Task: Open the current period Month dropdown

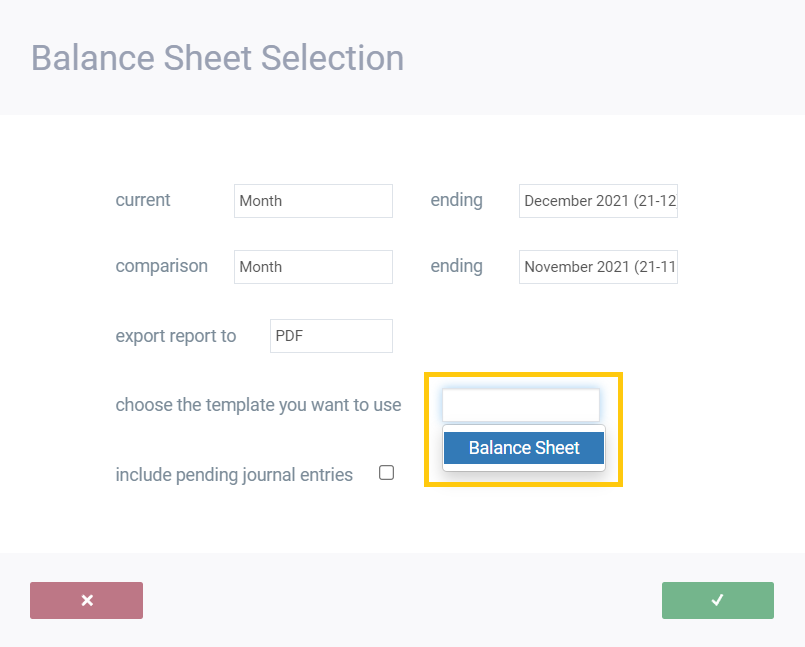Action: pos(313,201)
